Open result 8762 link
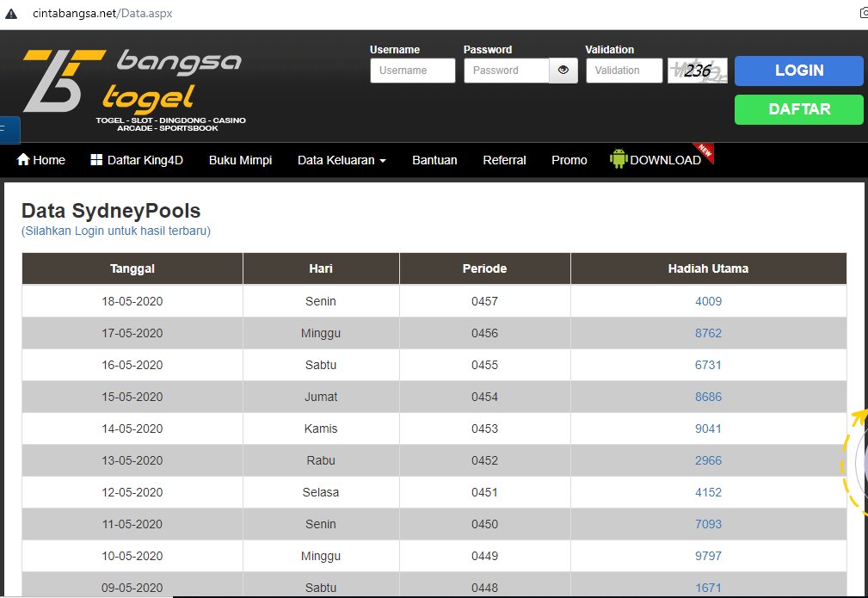868x598 pixels. click(x=708, y=333)
